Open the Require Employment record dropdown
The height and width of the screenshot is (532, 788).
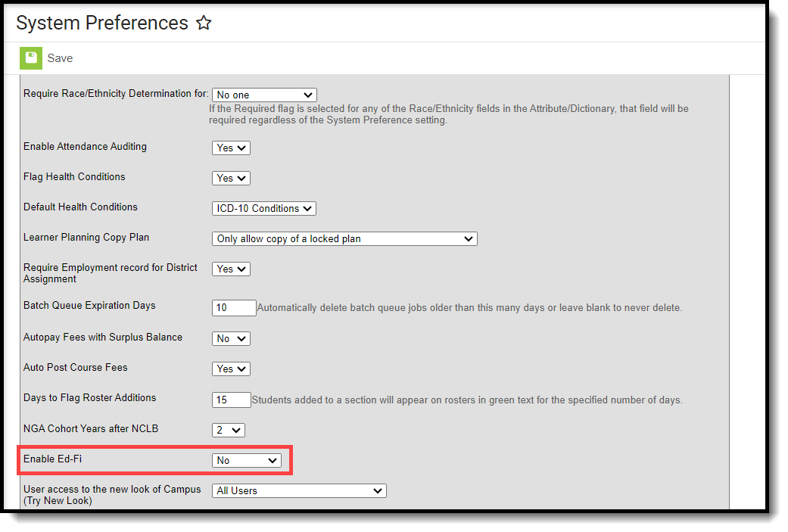point(231,269)
